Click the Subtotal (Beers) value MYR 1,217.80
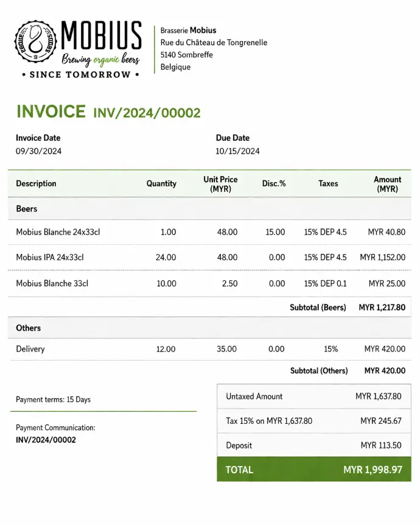 point(382,308)
